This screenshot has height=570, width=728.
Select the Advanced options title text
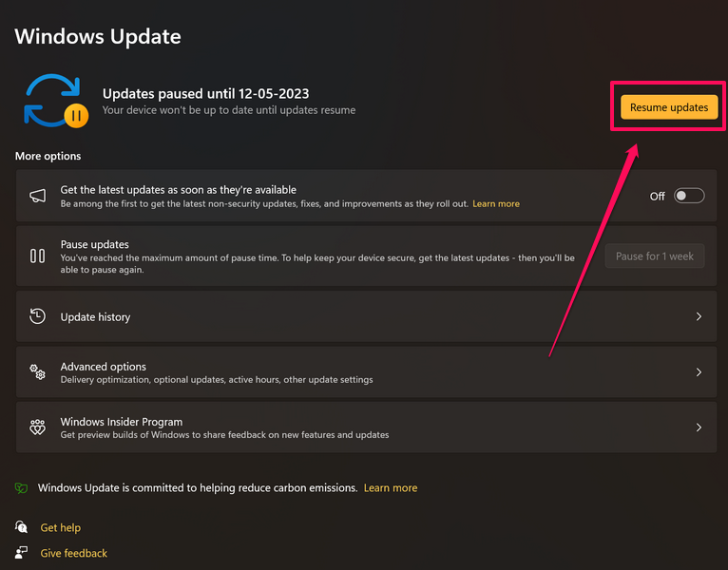pos(103,367)
